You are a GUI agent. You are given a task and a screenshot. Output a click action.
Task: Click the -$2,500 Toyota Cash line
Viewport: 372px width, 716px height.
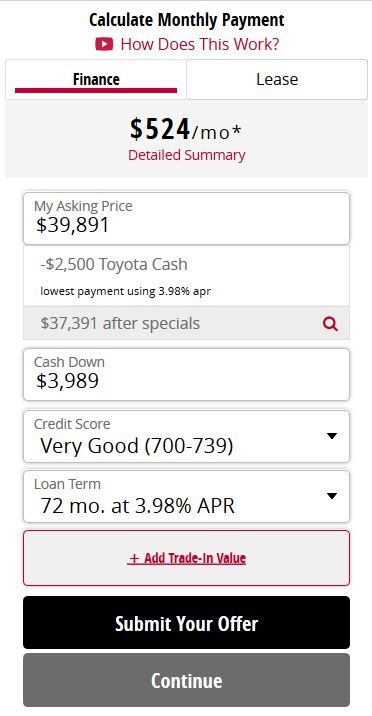click(114, 264)
